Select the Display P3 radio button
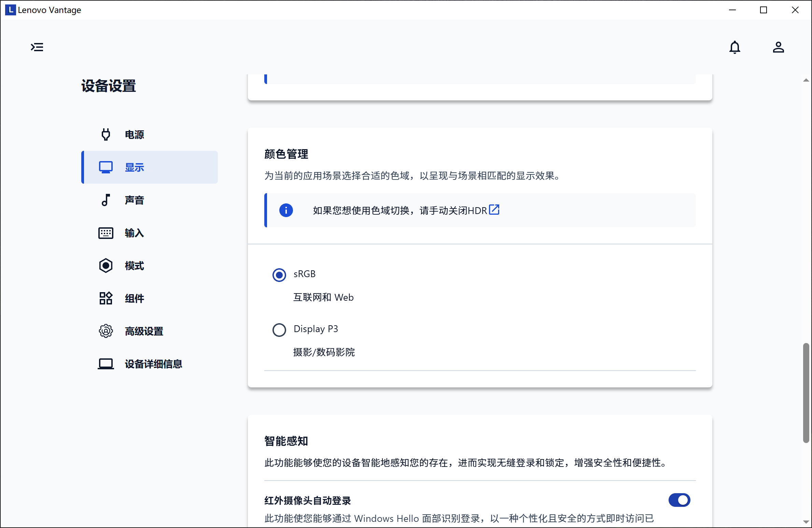Viewport: 812px width, 528px height. coord(279,330)
